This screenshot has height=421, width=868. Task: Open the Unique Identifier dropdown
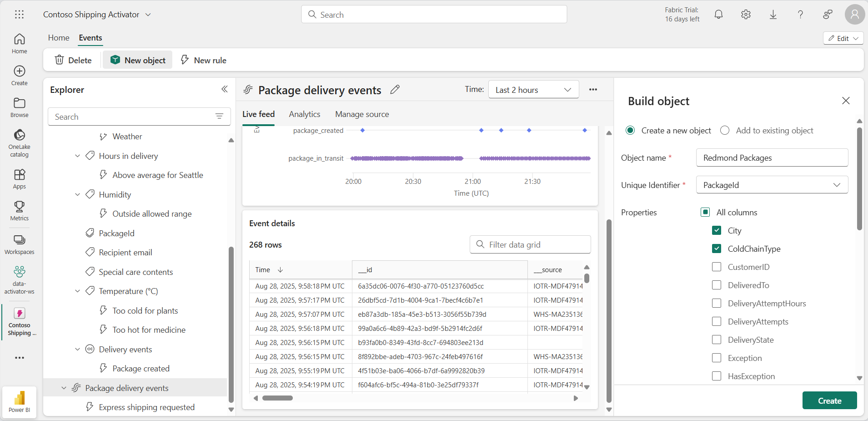[x=772, y=185]
